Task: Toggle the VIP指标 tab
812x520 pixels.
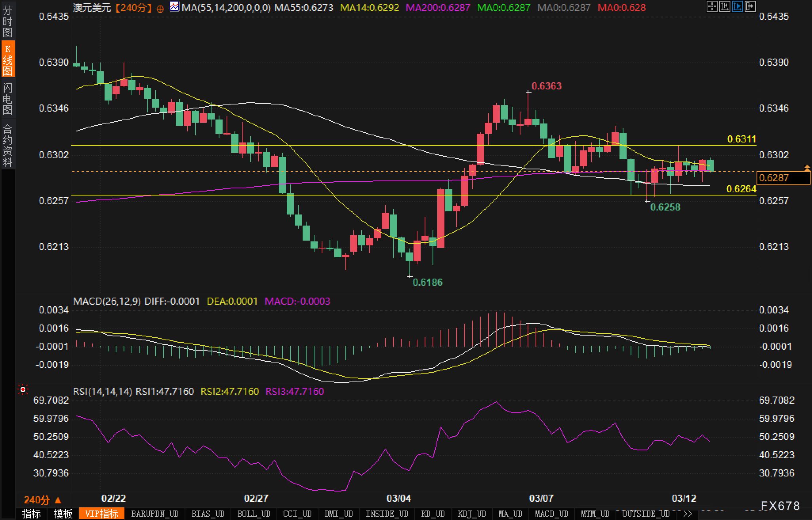Action: tap(102, 514)
